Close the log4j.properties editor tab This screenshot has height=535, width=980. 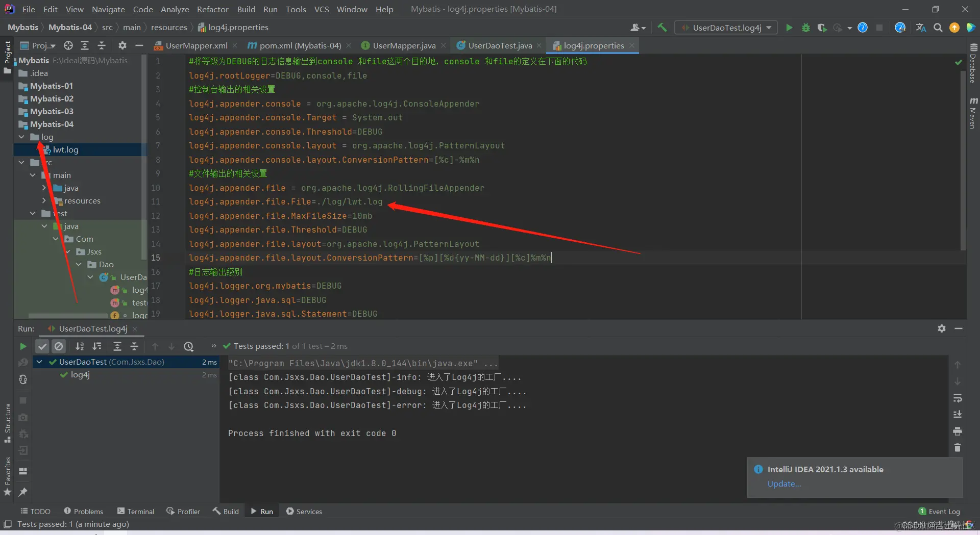(632, 45)
